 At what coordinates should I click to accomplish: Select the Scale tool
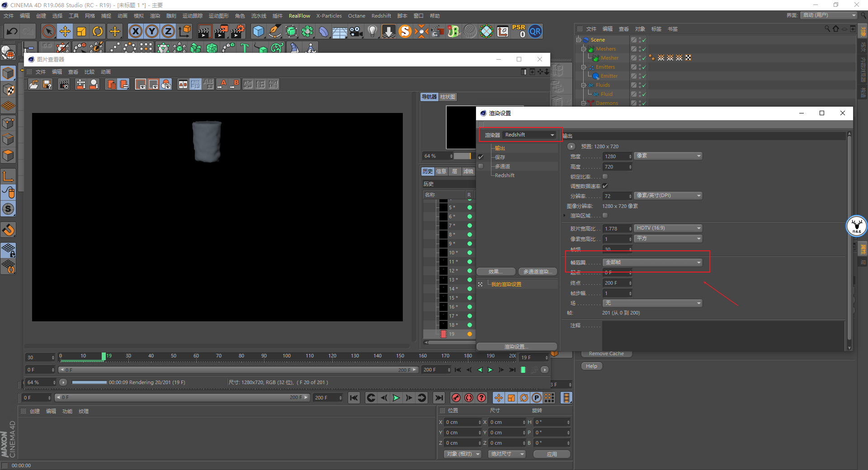(81, 31)
